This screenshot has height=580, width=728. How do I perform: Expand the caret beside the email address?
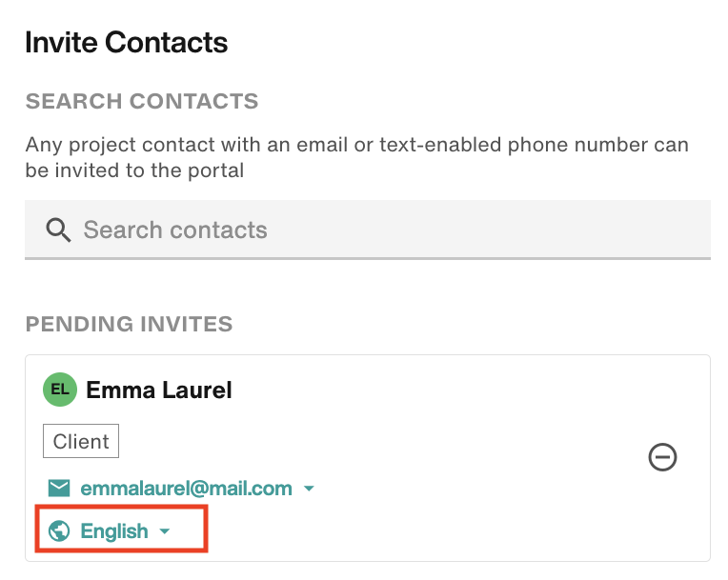[x=309, y=489]
